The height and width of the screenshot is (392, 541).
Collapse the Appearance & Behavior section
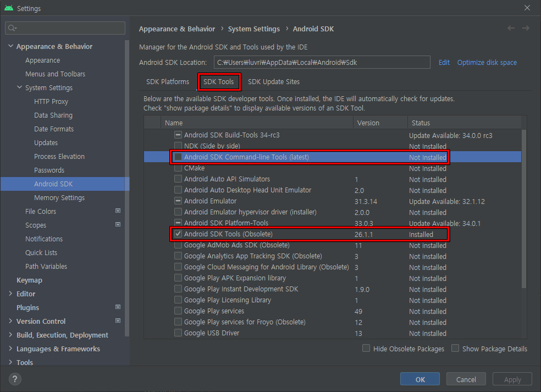tap(10, 46)
